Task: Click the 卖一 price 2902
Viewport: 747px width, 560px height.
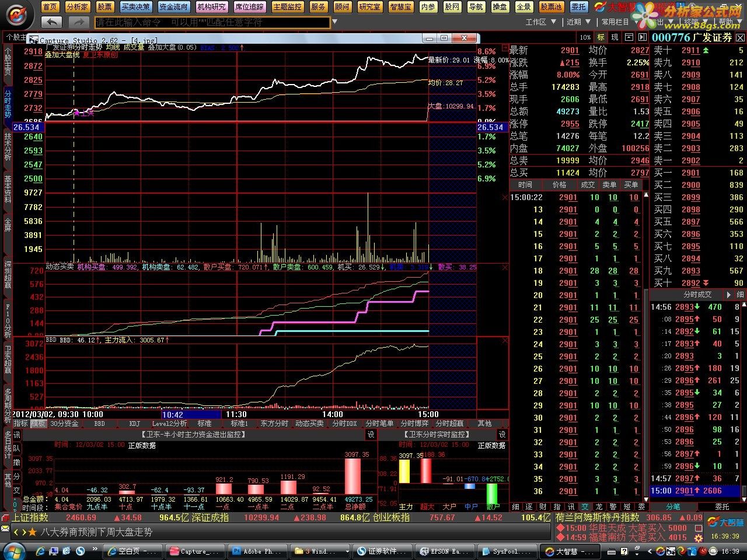Action: pos(690,160)
